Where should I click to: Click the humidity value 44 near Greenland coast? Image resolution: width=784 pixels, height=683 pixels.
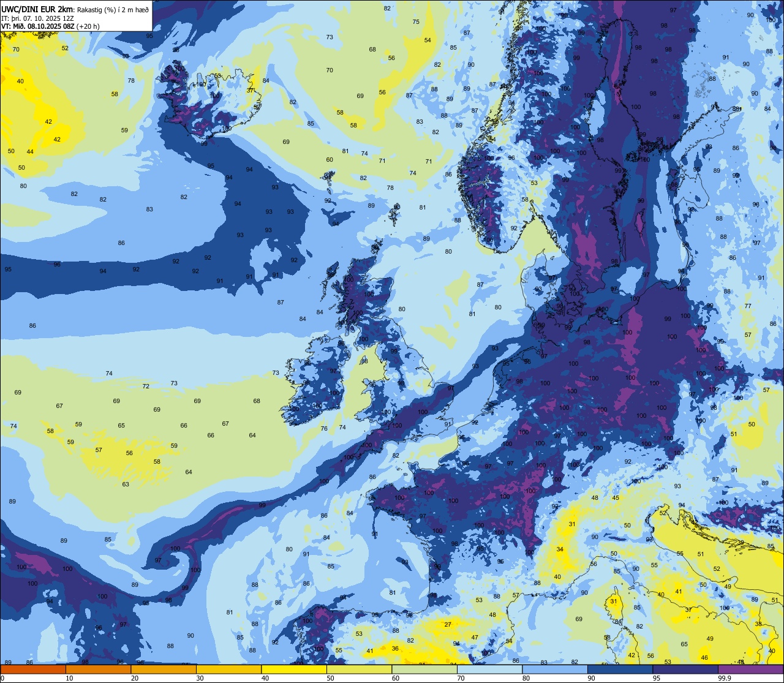pyautogui.click(x=30, y=151)
